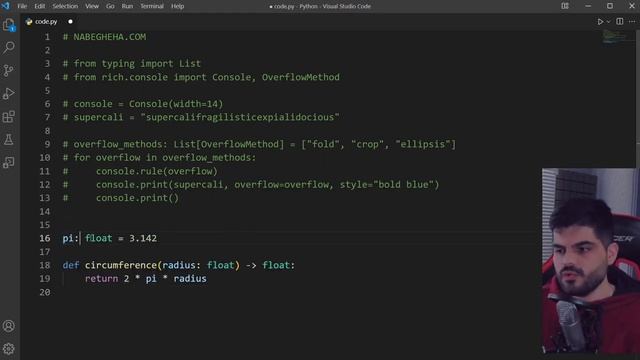Screen dimensions: 640x360
Task: Click the '3.142' value on line 16
Action: (143, 238)
